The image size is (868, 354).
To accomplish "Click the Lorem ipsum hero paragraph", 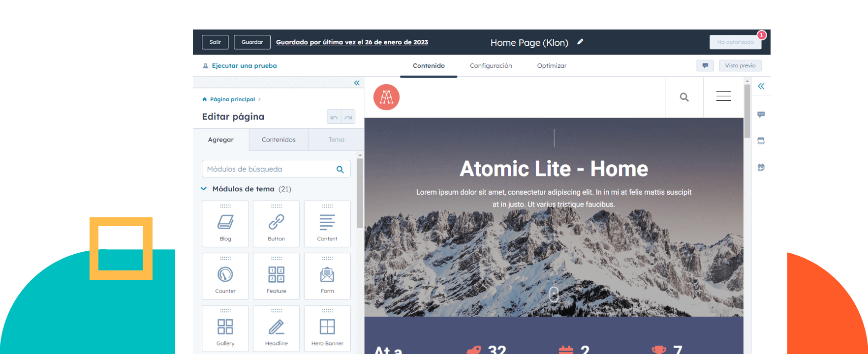I will (554, 198).
